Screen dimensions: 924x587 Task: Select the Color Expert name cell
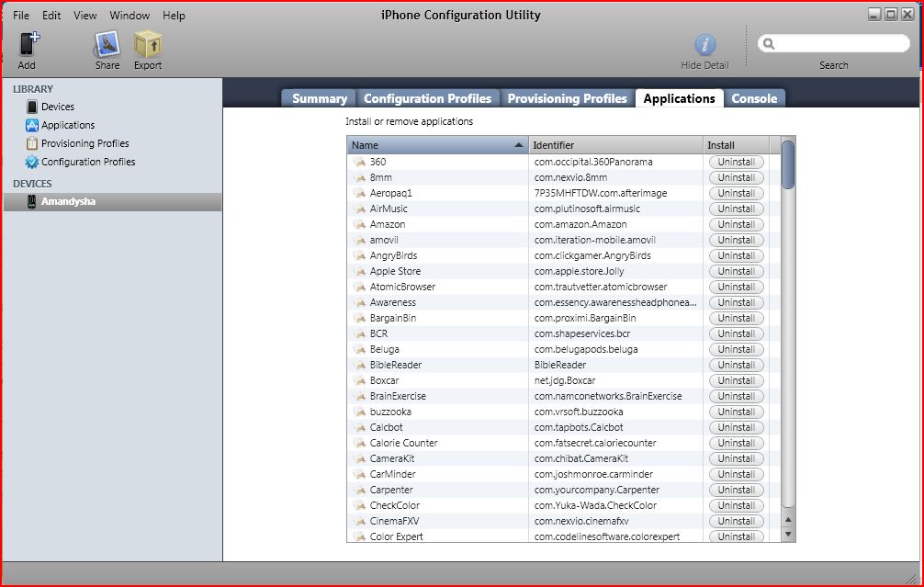click(438, 536)
